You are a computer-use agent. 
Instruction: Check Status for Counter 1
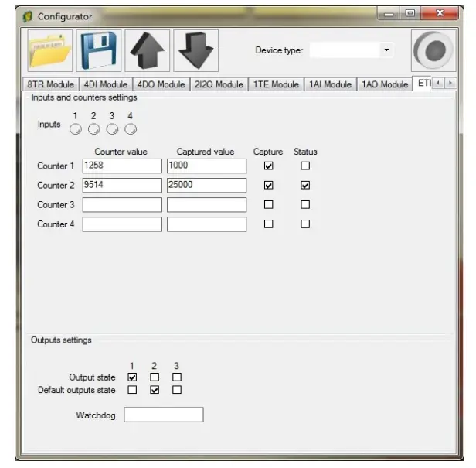point(305,166)
